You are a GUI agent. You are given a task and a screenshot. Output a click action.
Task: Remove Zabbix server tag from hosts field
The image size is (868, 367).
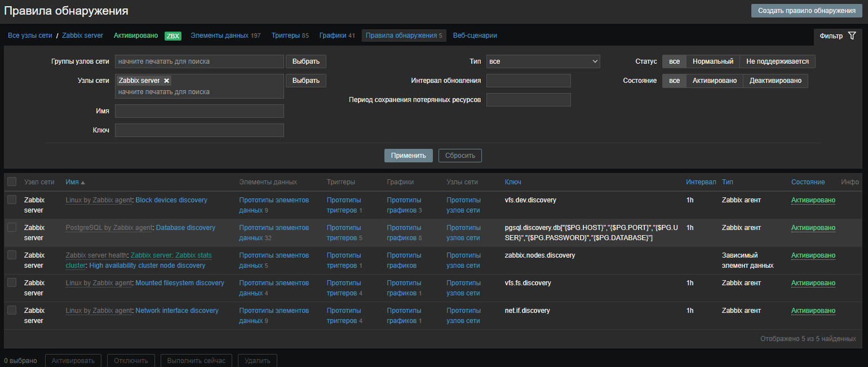[x=166, y=81]
